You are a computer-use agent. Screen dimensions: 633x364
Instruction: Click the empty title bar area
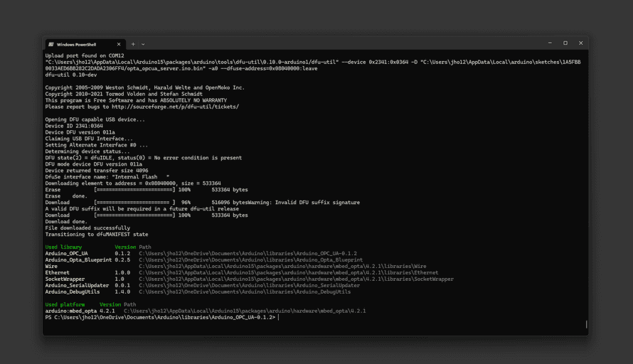[x=341, y=43]
